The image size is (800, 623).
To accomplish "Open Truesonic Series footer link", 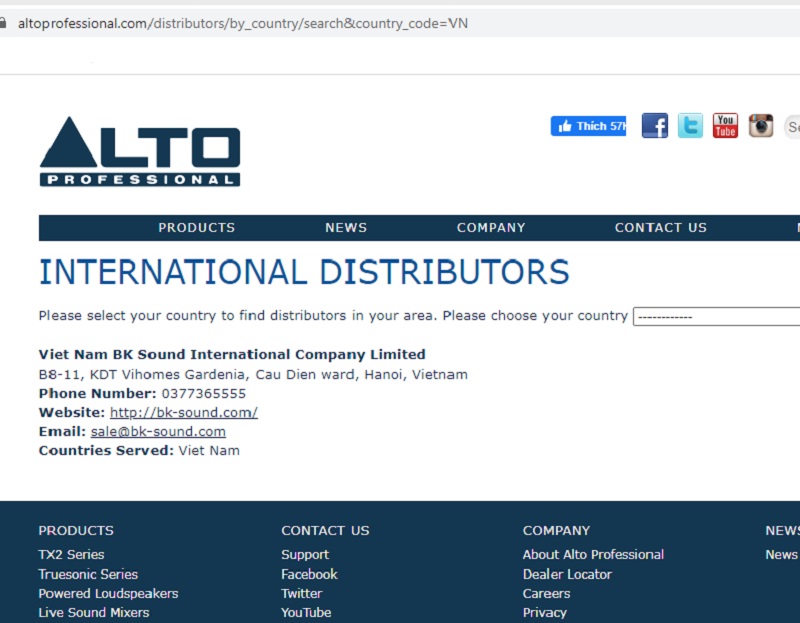I will (88, 574).
